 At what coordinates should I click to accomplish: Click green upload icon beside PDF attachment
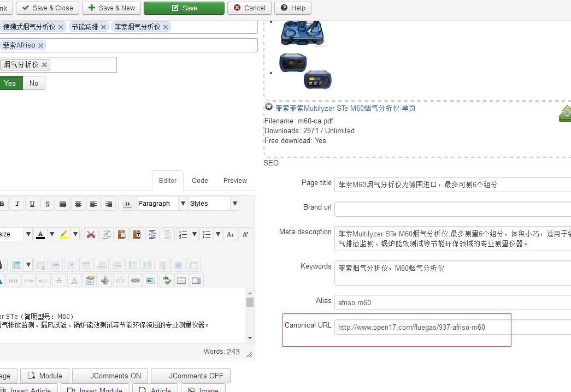point(566,114)
